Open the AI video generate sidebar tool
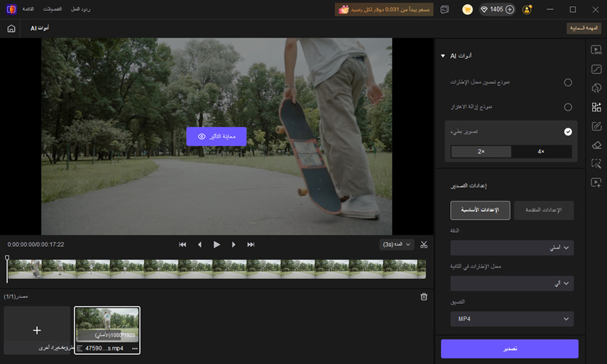The height and width of the screenshot is (364, 607). 596,182
